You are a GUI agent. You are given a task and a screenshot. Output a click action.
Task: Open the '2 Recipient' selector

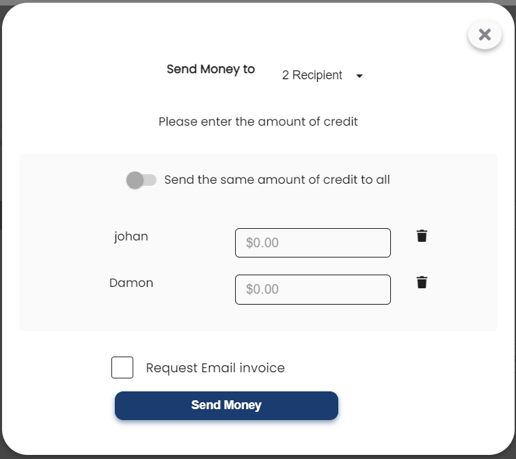coord(322,75)
